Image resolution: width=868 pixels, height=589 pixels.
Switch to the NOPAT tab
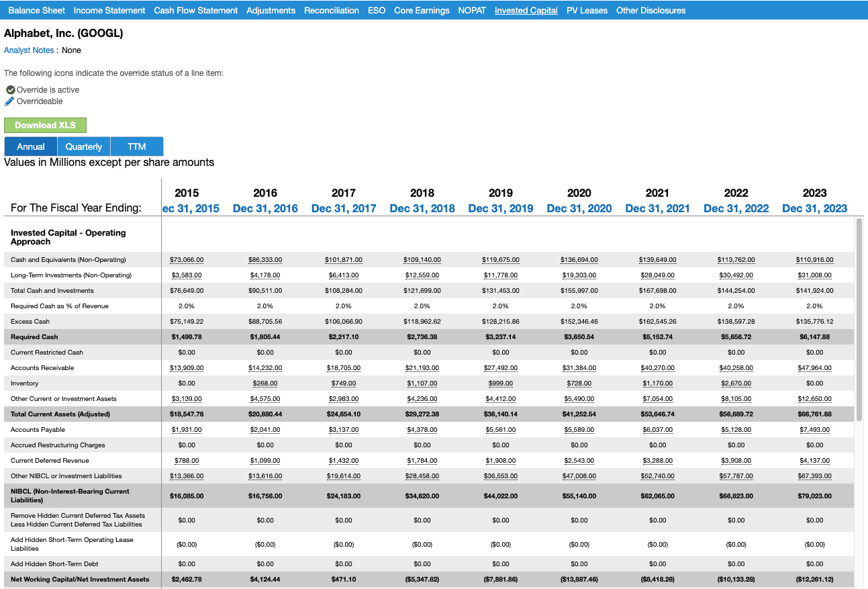point(472,10)
